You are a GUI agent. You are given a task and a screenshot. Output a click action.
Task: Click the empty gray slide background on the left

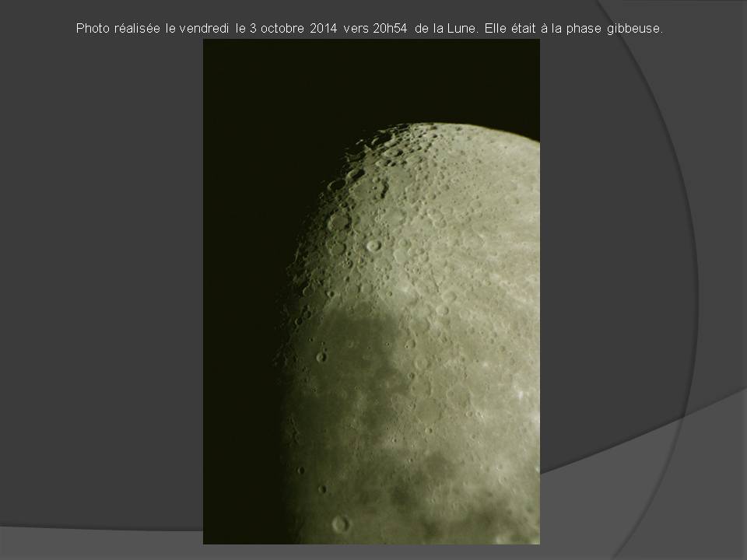pyautogui.click(x=101, y=272)
